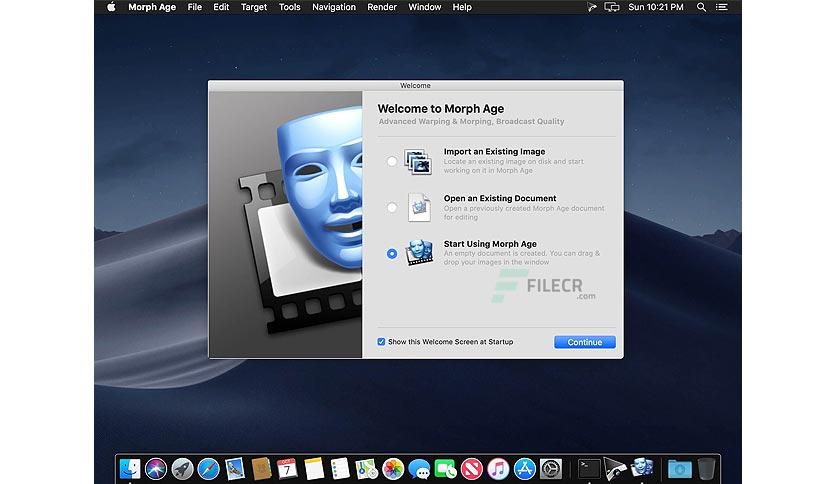Viewport: 836px width, 484px height.
Task: Open FaceTime green icon in dock
Action: pos(446,469)
